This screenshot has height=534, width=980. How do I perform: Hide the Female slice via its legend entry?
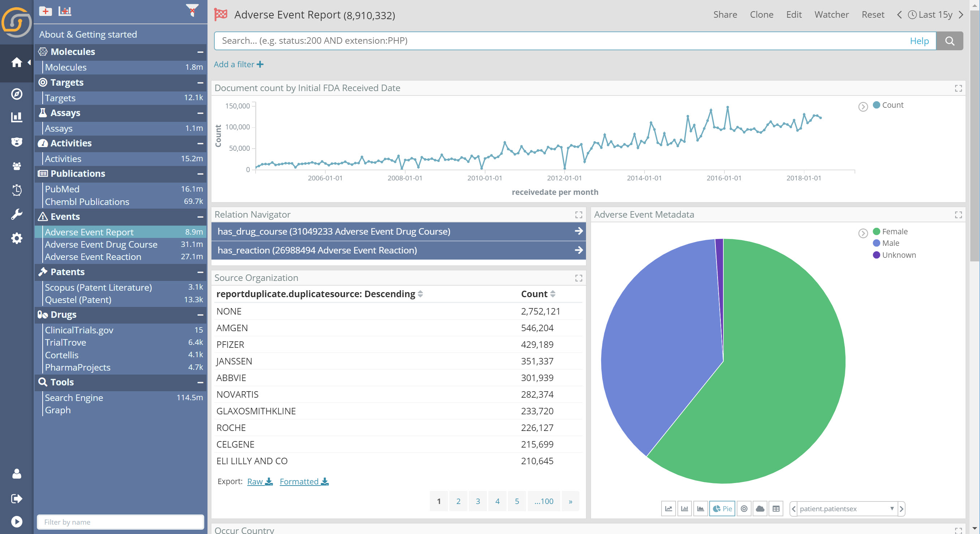click(893, 231)
